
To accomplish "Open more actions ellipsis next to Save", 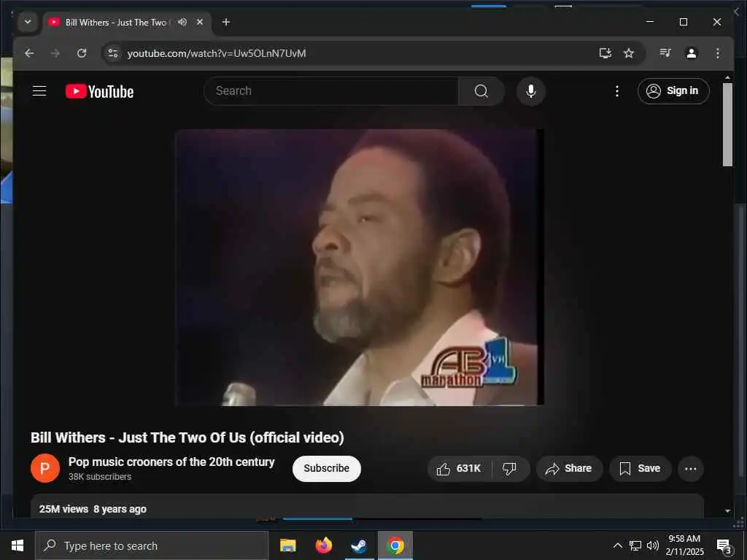I will pos(691,469).
